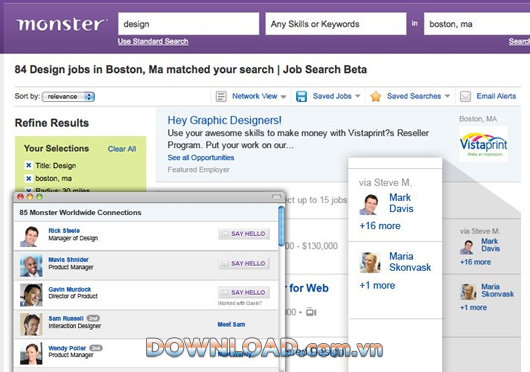
Task: Click Mavis Shnider's profile photo
Action: tap(31, 266)
